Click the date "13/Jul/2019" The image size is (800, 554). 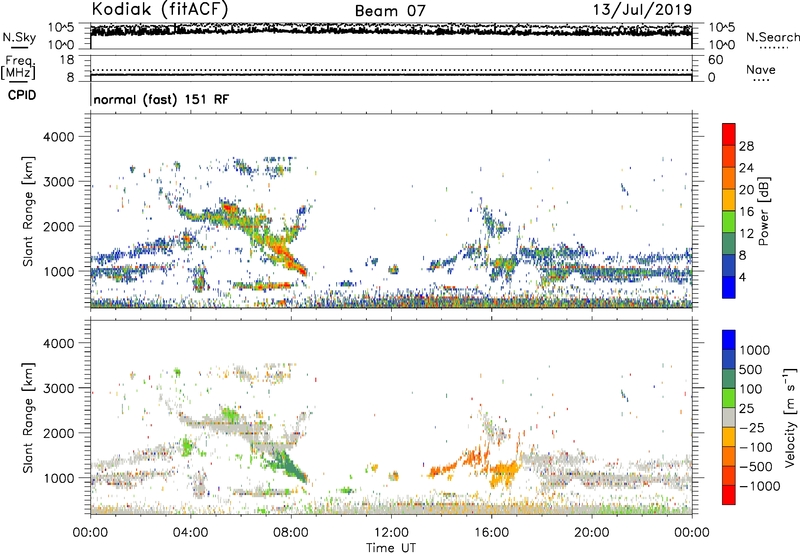[x=642, y=10]
